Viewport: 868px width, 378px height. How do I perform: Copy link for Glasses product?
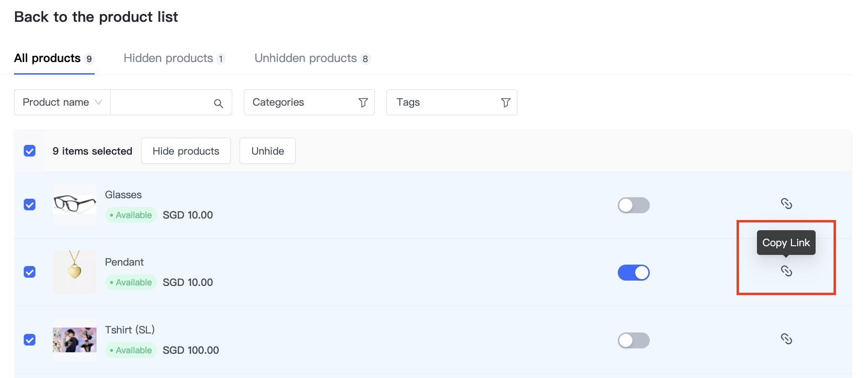tap(786, 204)
